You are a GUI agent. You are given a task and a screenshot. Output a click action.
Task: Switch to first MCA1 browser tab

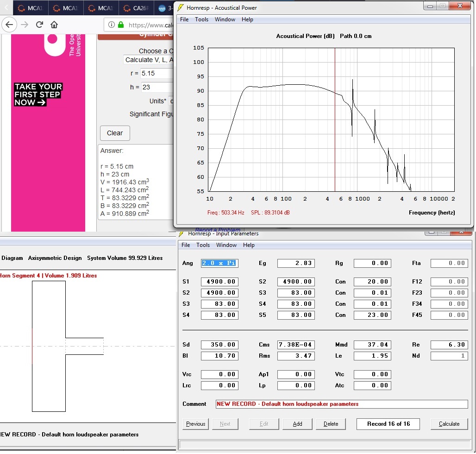[31, 8]
